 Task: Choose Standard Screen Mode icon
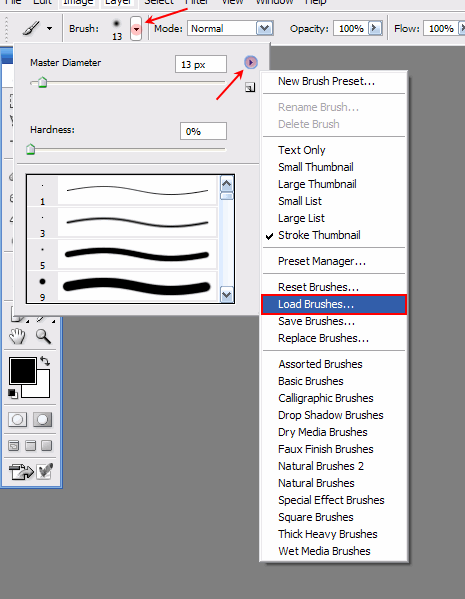[14, 445]
